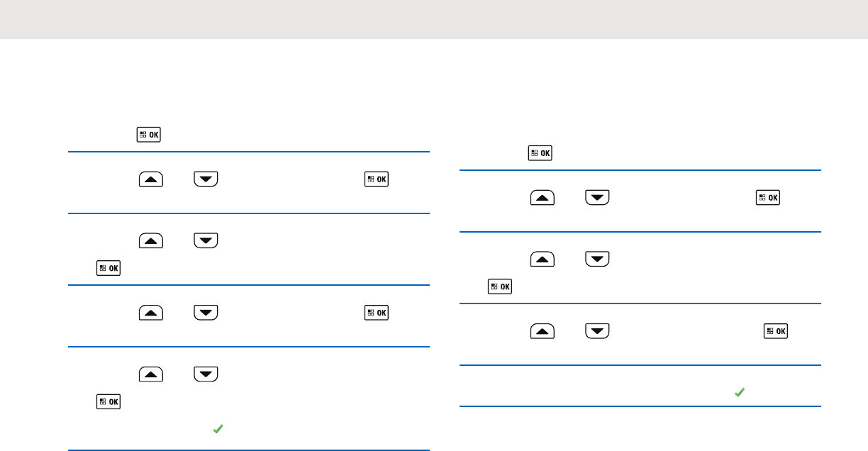Image resolution: width=868 pixels, height=451 pixels.
Task: Click the down arrow in the left column's second step
Action: pyautogui.click(x=204, y=180)
